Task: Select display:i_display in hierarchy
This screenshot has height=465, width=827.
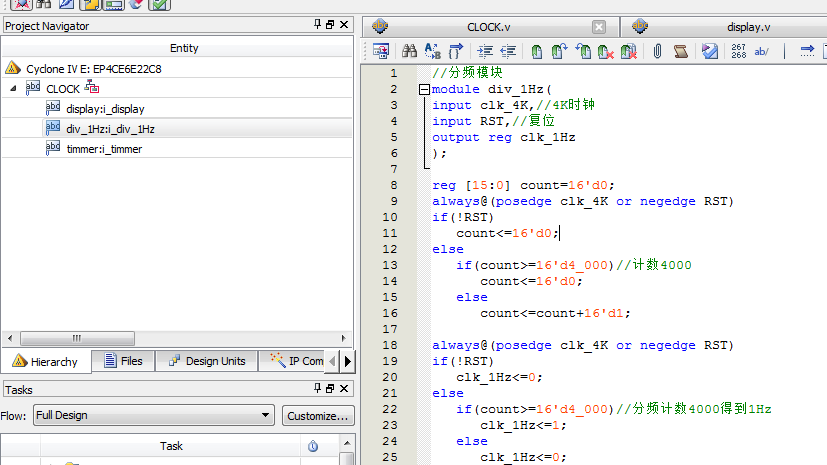Action: coord(105,109)
